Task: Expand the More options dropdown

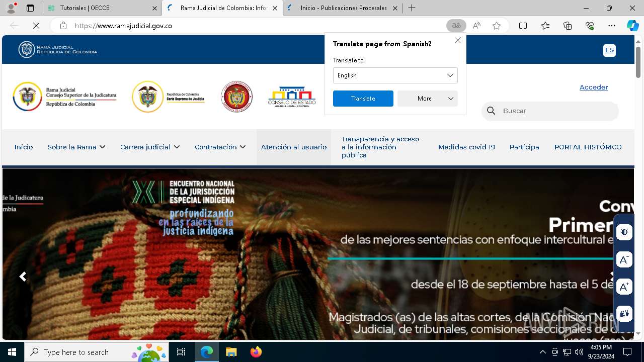Action: (x=427, y=99)
